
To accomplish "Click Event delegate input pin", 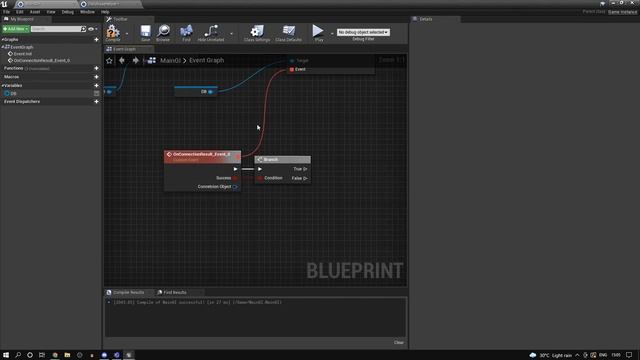I will 292,69.
